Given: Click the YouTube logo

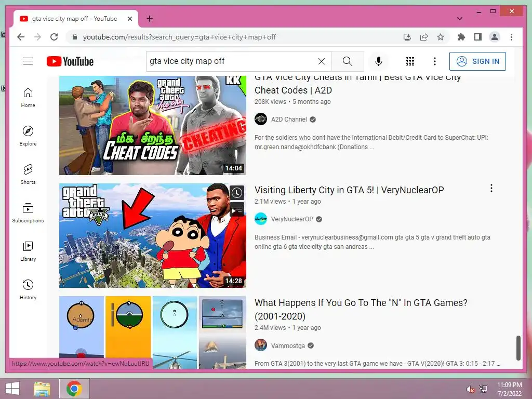Looking at the screenshot, I should point(70,61).
